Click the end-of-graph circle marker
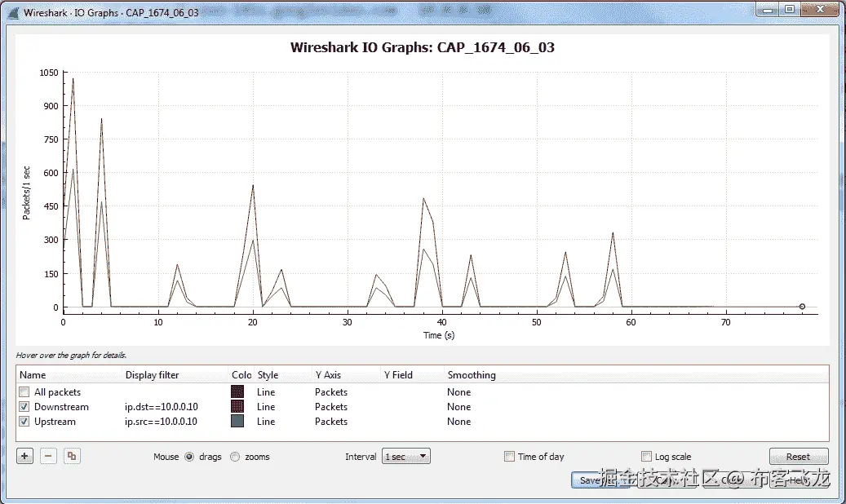This screenshot has height=504, width=846. point(802,307)
